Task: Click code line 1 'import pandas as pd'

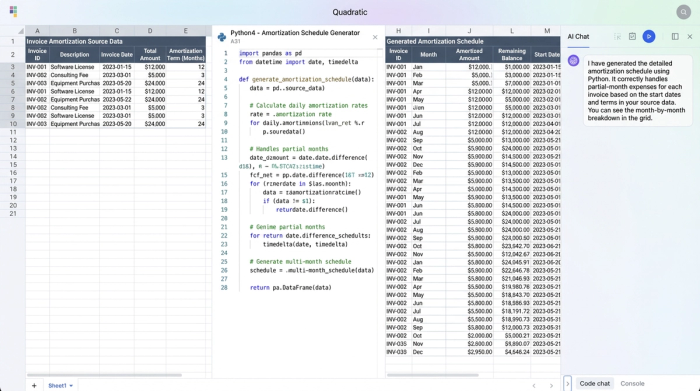Action: click(271, 53)
